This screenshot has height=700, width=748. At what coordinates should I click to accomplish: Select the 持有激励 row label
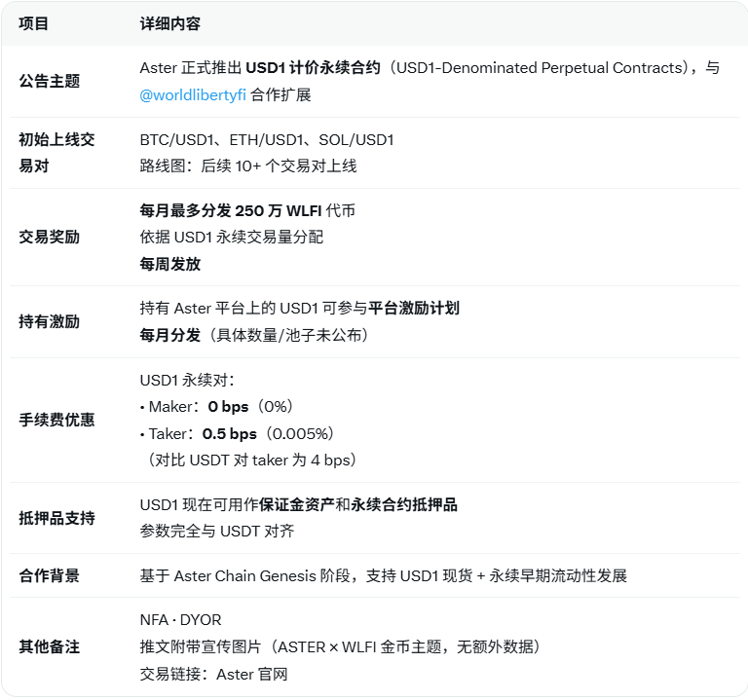click(49, 321)
